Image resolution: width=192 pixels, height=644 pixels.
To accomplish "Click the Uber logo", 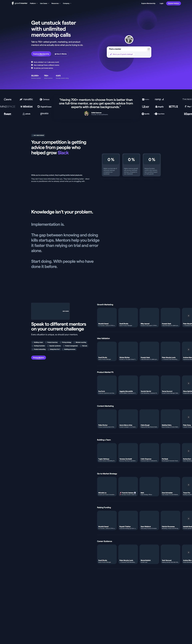I will point(145,107).
